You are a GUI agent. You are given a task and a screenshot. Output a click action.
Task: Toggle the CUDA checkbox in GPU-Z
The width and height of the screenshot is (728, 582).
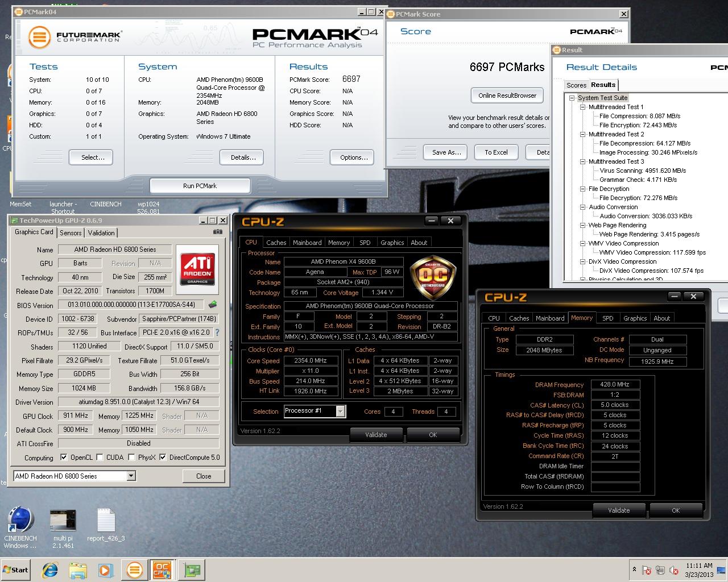click(100, 458)
